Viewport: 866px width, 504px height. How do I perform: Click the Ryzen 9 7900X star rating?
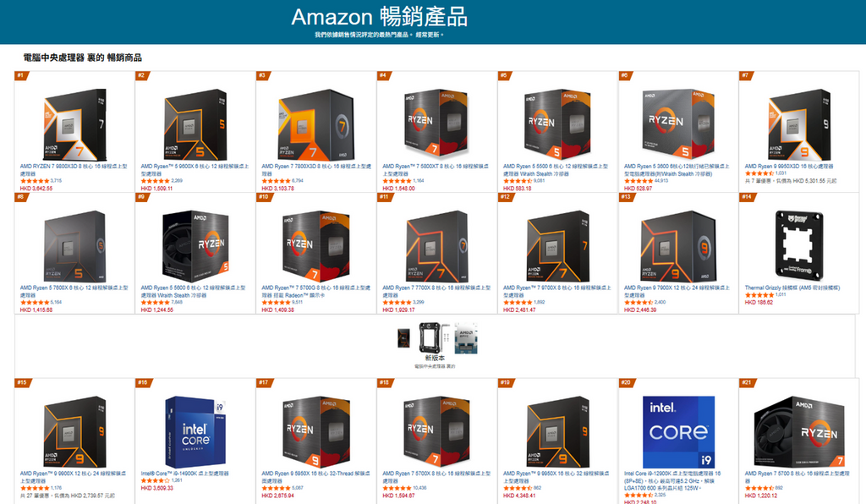pyautogui.click(x=639, y=303)
